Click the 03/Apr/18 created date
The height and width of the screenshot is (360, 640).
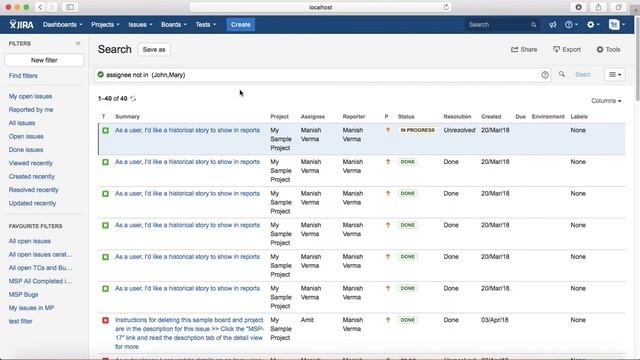pos(494,320)
